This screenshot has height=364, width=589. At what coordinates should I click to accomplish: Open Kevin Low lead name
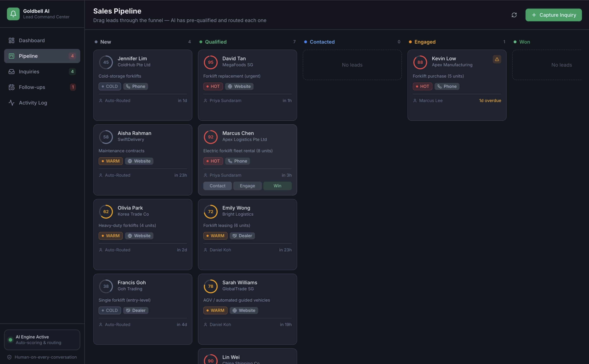(444, 58)
